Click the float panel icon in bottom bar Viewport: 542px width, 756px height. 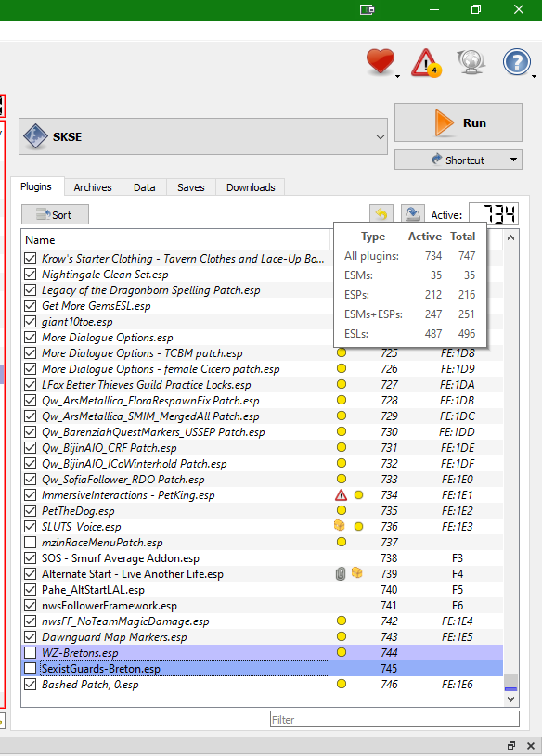pyautogui.click(x=511, y=746)
